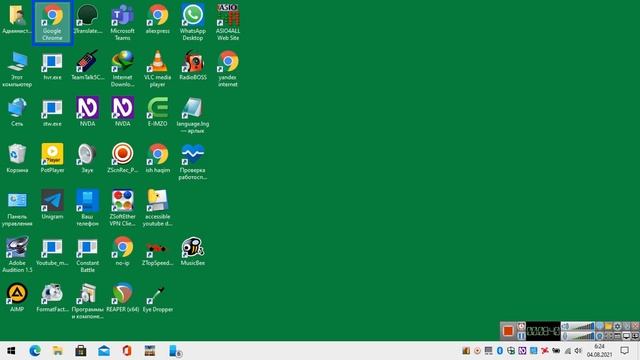Viewport: 640px width, 360px height.
Task: Open the Google Chrome desktop shortcut
Action: coord(53,23)
